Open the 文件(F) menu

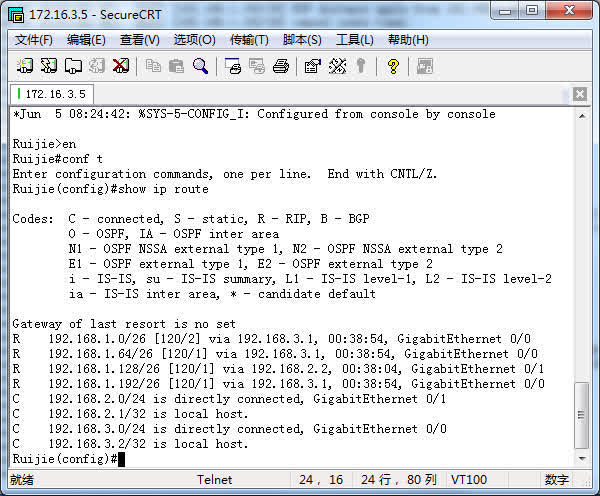coord(34,40)
